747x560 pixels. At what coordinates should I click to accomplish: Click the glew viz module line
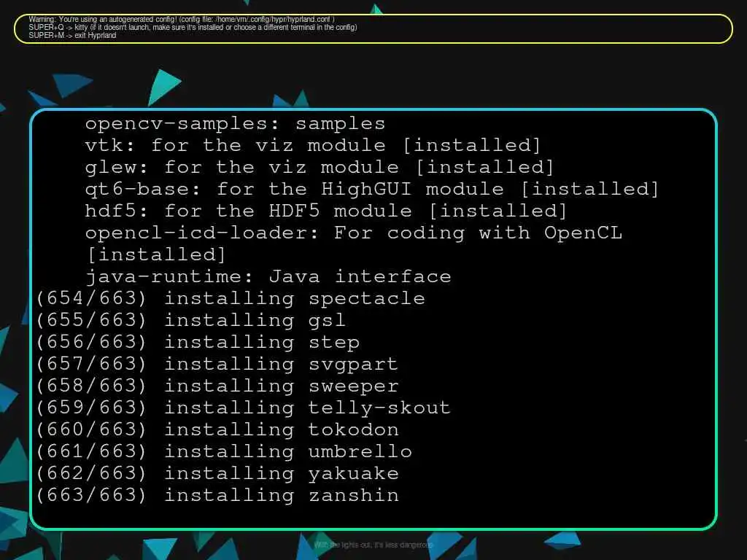tap(320, 168)
